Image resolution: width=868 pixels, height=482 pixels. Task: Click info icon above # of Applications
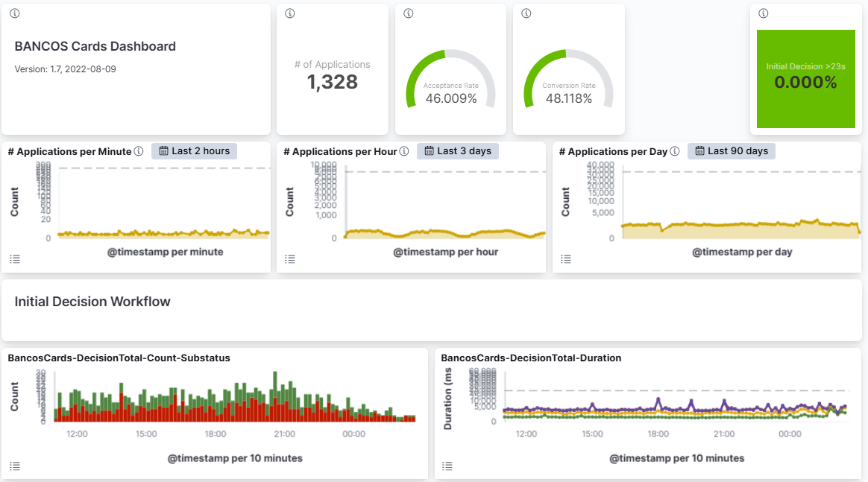point(290,13)
